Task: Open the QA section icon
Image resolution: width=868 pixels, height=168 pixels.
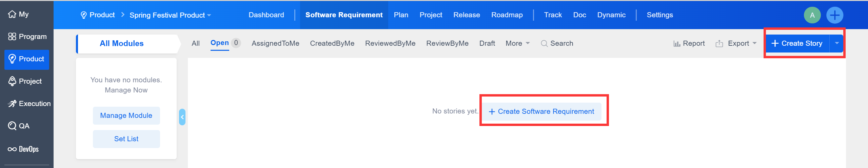Action: tap(12, 126)
